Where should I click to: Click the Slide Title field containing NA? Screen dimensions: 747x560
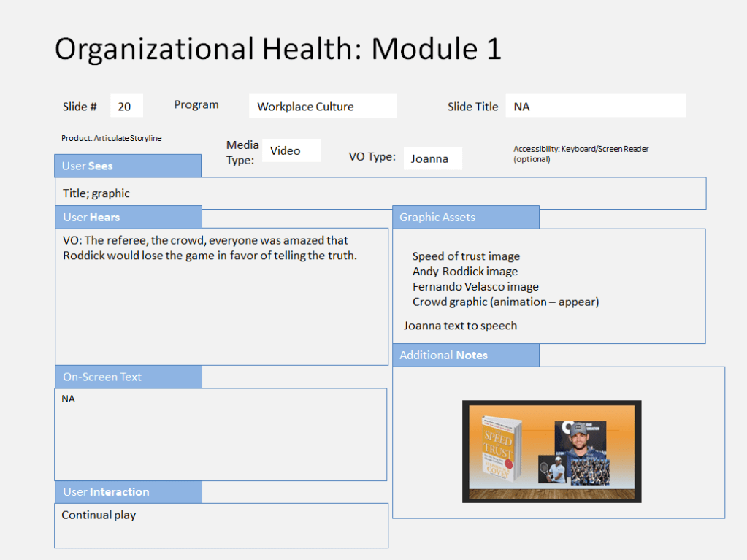click(x=594, y=107)
